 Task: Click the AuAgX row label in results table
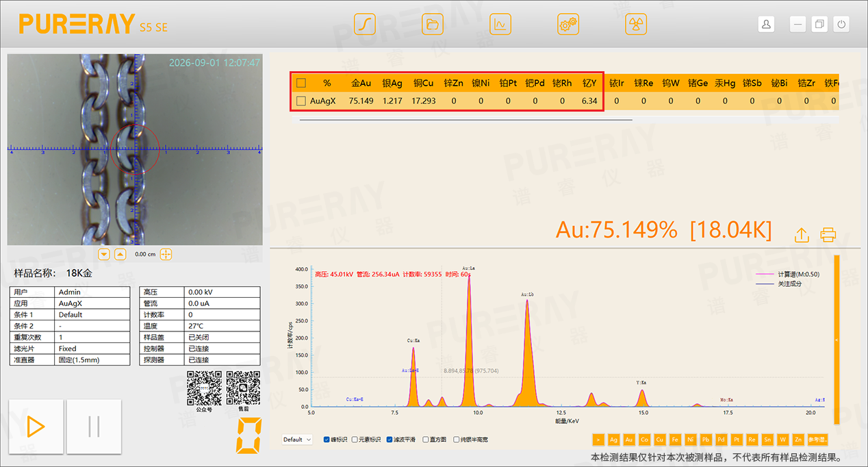pyautogui.click(x=323, y=101)
